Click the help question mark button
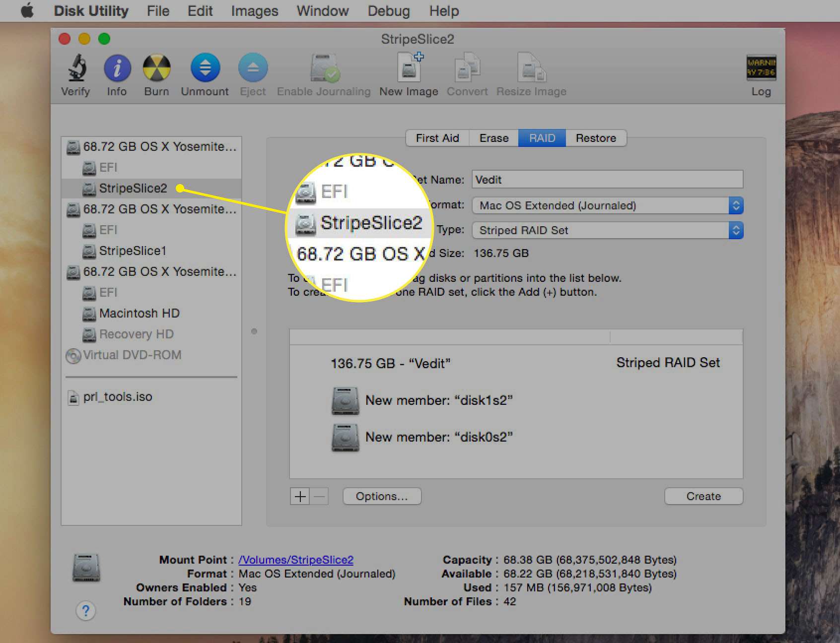The height and width of the screenshot is (643, 840). point(85,611)
